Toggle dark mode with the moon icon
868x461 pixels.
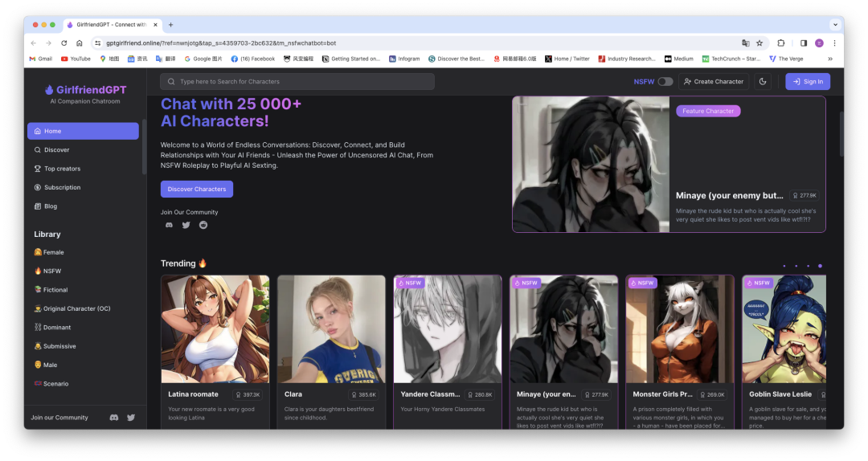point(763,81)
